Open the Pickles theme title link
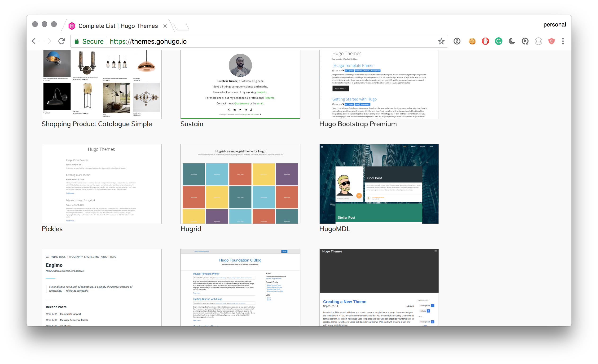 click(x=52, y=229)
